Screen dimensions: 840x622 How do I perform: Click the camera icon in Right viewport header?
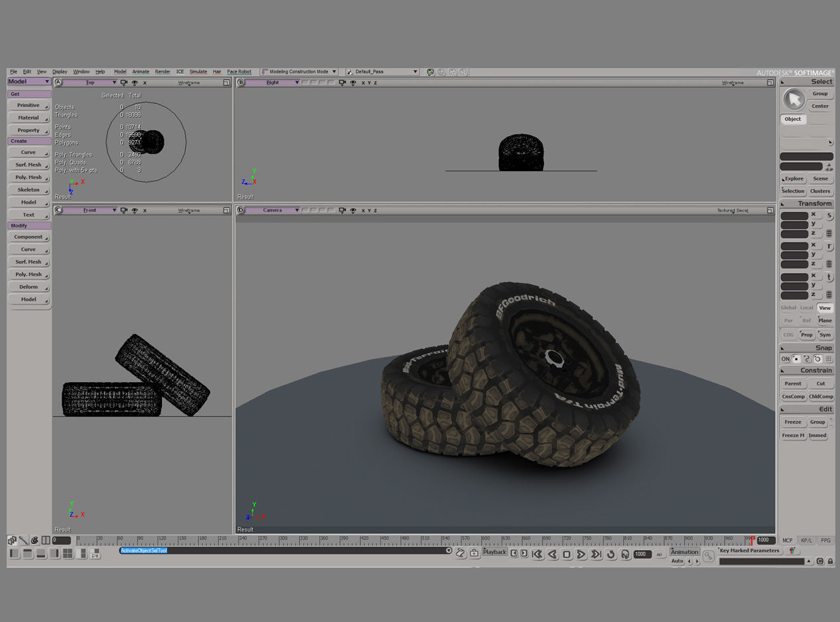342,83
